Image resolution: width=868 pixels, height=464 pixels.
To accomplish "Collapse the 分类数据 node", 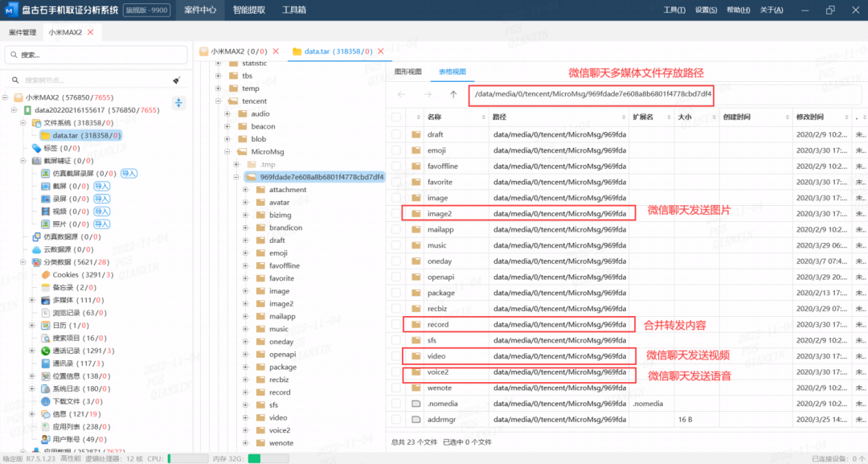I will point(23,262).
